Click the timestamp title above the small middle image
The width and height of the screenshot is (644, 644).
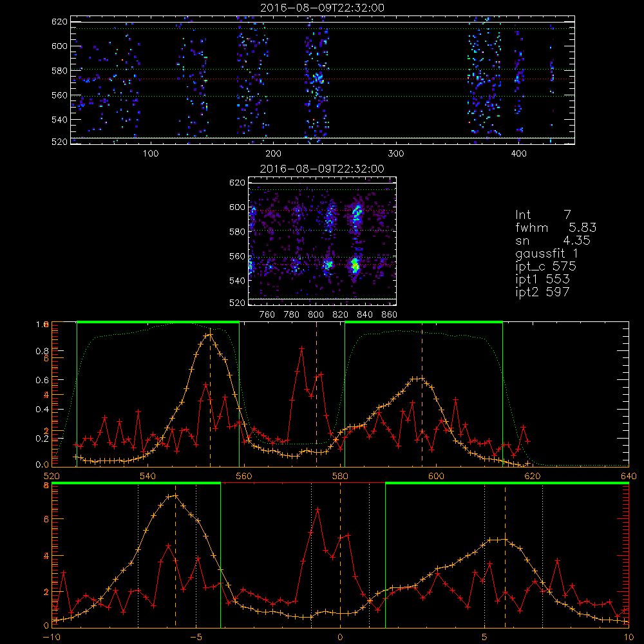click(x=323, y=169)
